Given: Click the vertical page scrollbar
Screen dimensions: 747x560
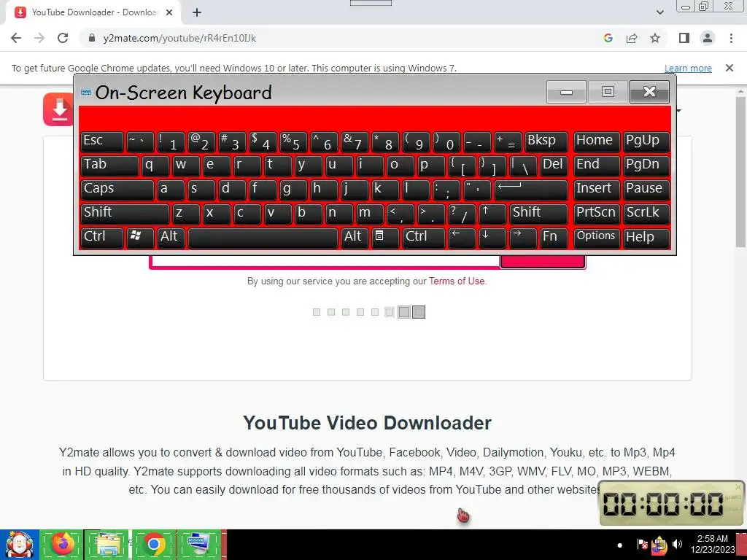Looking at the screenshot, I should [741, 171].
